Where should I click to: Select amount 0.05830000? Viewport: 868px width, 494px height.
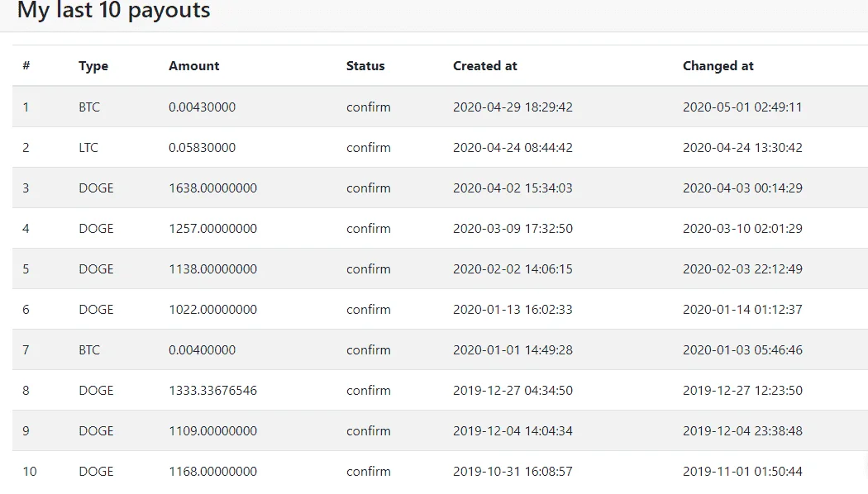202,148
